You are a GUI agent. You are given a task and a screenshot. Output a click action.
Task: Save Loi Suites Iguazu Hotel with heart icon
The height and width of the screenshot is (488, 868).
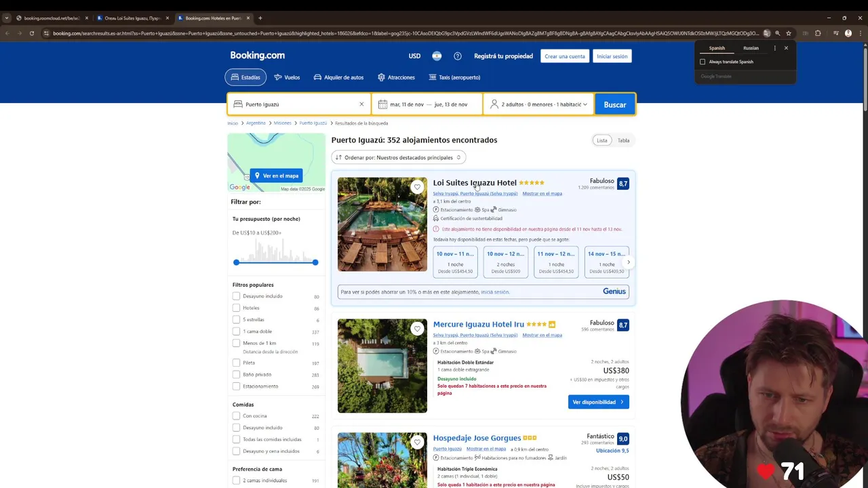click(417, 187)
